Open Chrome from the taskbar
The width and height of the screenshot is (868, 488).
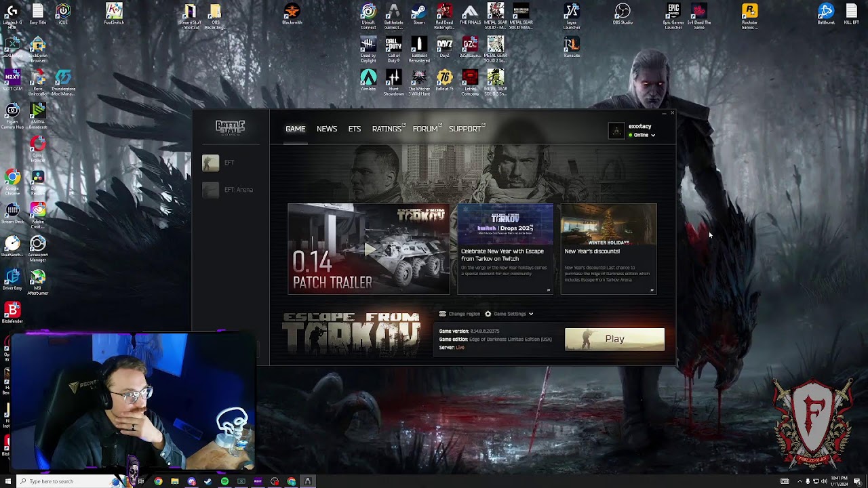[158, 481]
